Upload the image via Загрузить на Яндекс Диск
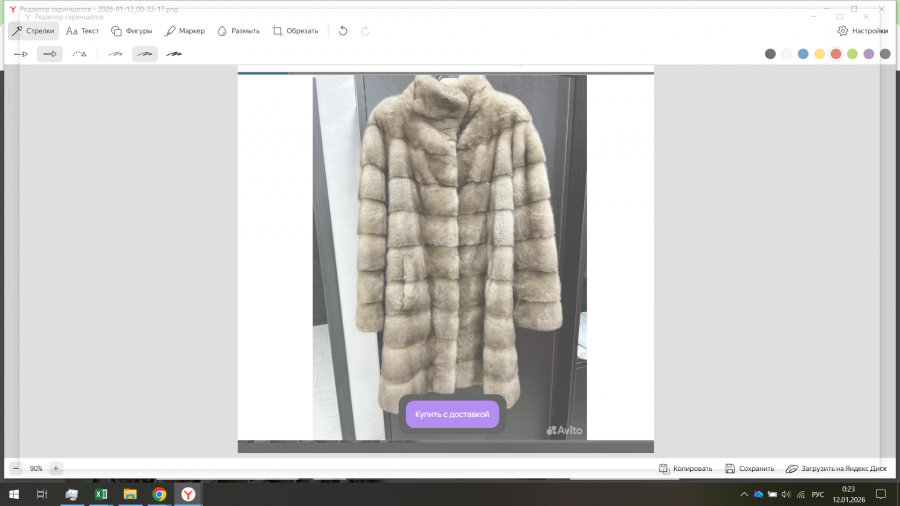This screenshot has width=900, height=506. point(836,468)
